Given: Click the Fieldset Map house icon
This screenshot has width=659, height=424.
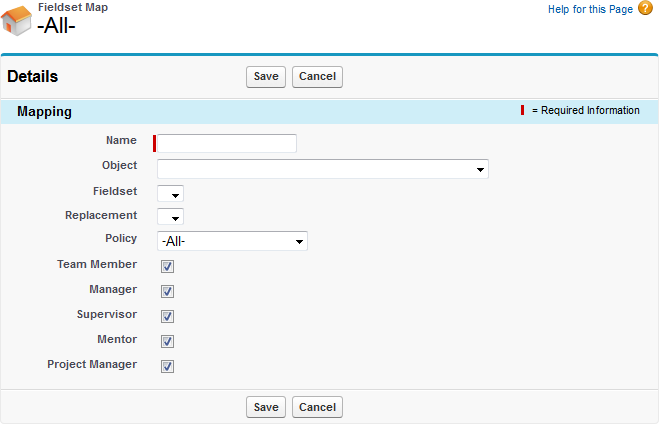Looking at the screenshot, I should 17,20.
